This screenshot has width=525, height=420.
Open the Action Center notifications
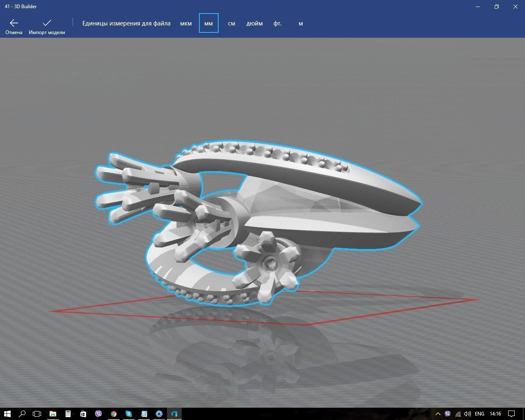[512, 414]
